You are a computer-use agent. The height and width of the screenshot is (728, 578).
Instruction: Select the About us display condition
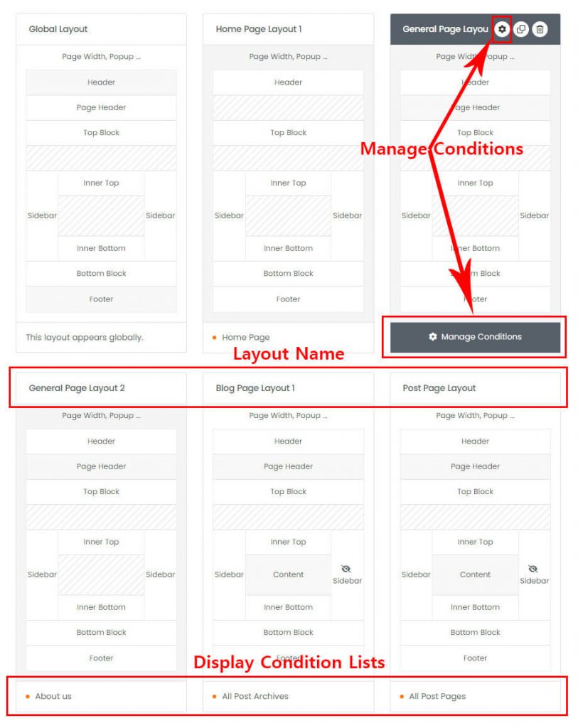[53, 697]
